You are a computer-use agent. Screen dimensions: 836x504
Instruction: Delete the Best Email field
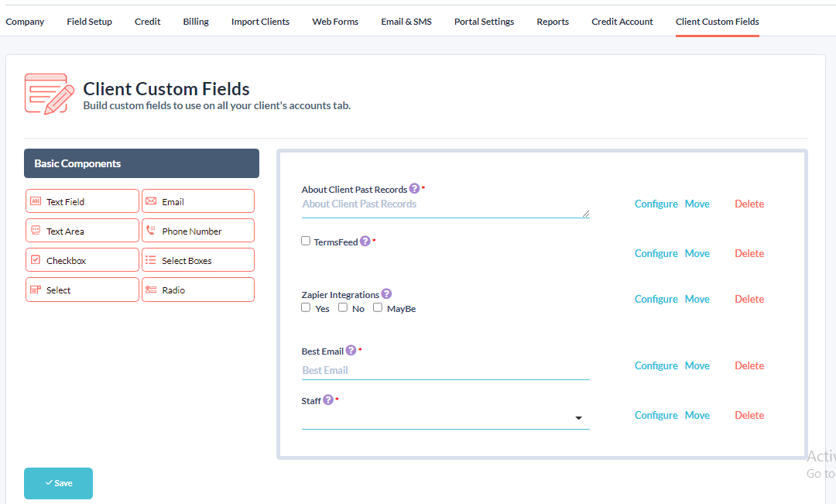749,365
